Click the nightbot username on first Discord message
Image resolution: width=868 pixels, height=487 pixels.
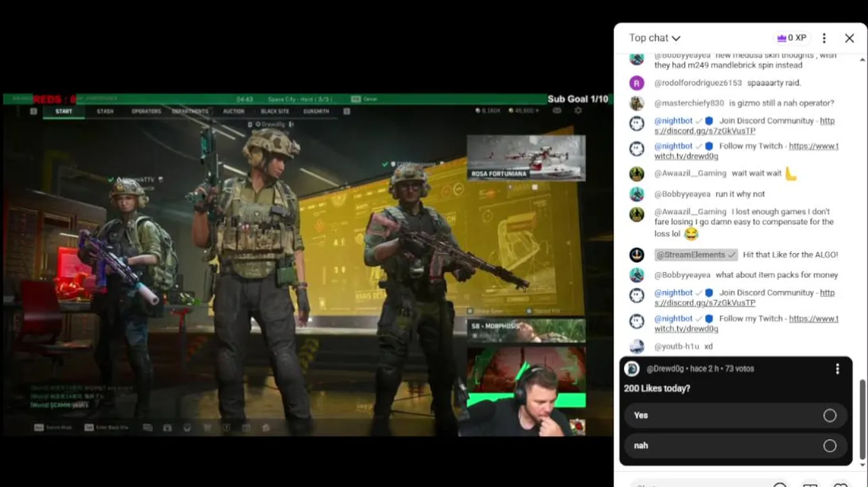pyautogui.click(x=673, y=121)
